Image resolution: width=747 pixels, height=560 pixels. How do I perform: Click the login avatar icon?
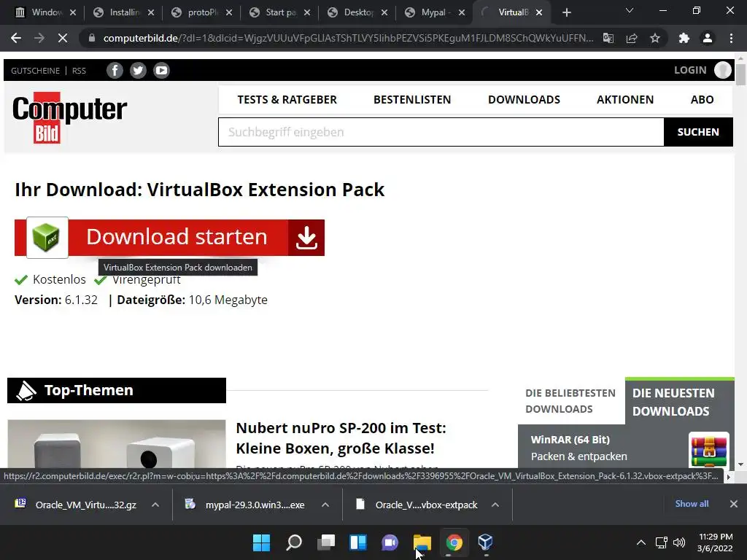click(723, 71)
